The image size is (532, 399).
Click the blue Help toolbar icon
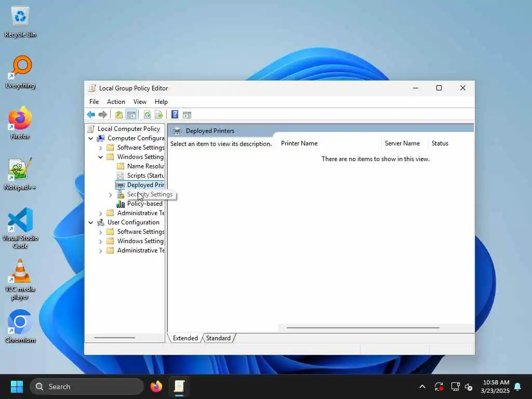tap(175, 115)
